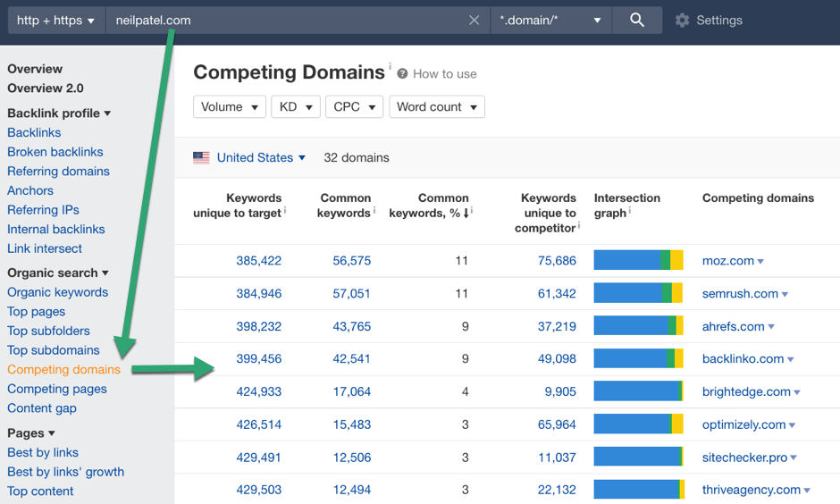Open the Word count filter dropdown
Image resolution: width=840 pixels, height=504 pixels.
click(x=437, y=106)
